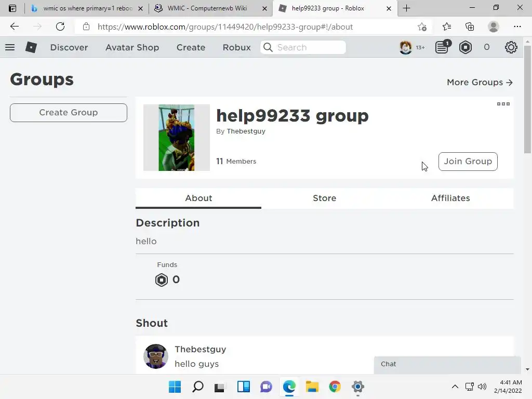The image size is (532, 399).
Task: Click the page vertical scrollbar thumb
Action: pyautogui.click(x=527, y=99)
